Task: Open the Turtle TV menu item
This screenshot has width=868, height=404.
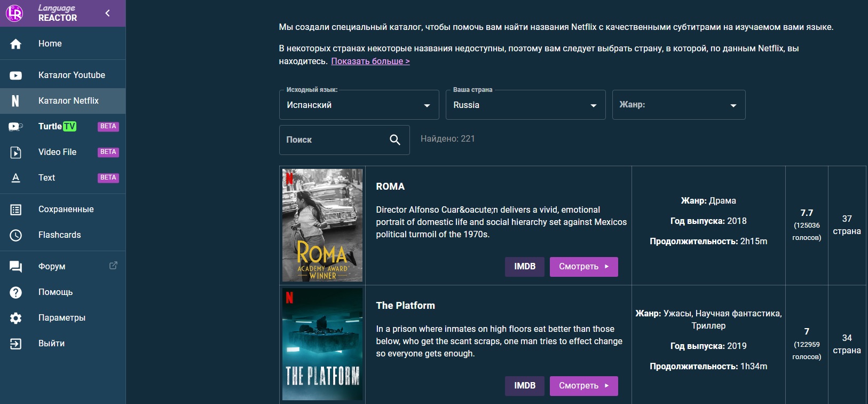Action: click(63, 127)
